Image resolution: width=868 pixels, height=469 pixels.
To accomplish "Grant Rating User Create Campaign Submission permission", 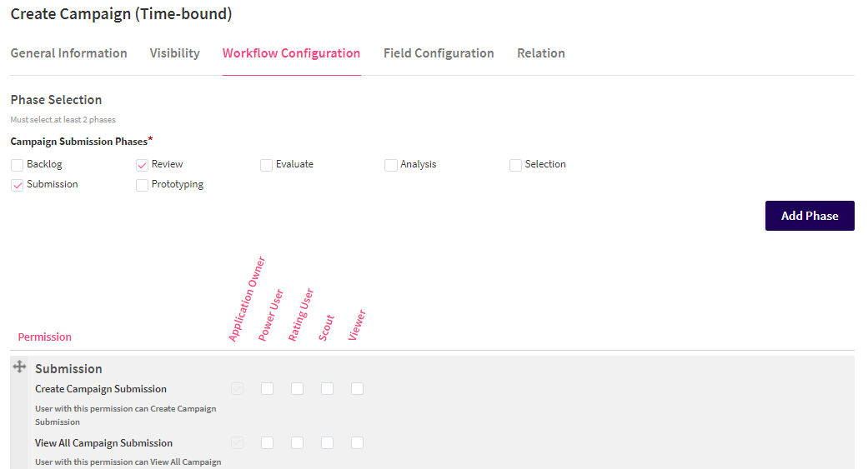I will pyautogui.click(x=298, y=389).
